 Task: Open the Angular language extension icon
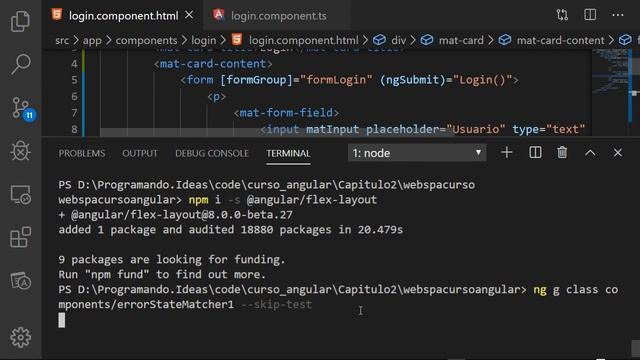[x=20, y=281]
